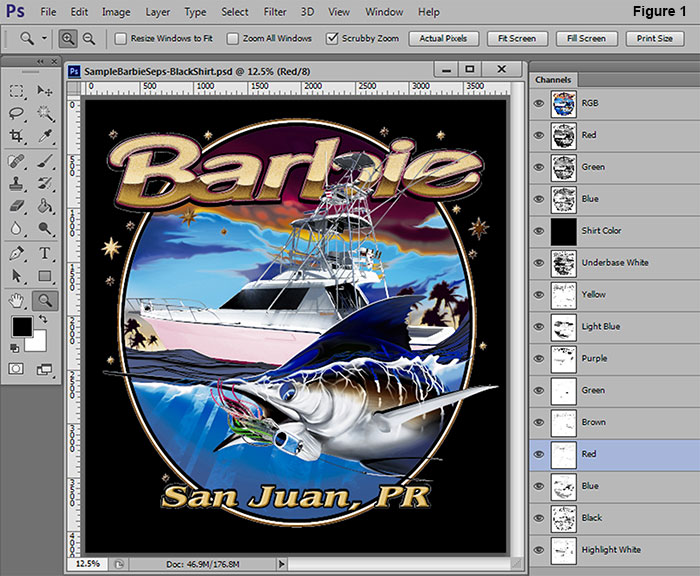Viewport: 700px width, 576px height.
Task: Select the Blur tool
Action: coord(17,229)
